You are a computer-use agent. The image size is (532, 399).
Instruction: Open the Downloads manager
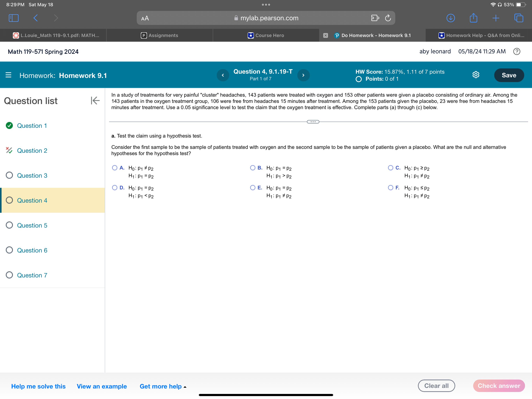(450, 18)
